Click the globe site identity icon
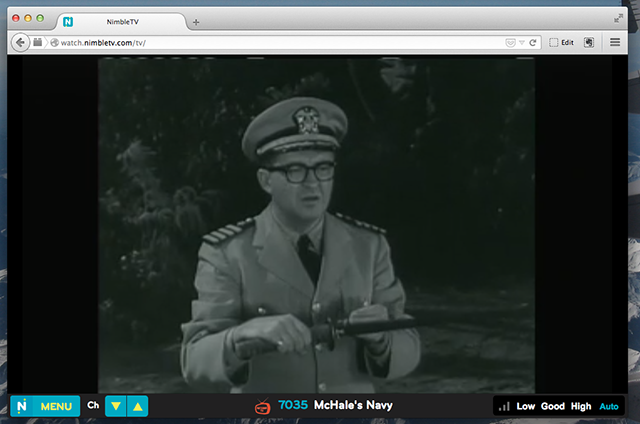The image size is (640, 424). [x=55, y=42]
